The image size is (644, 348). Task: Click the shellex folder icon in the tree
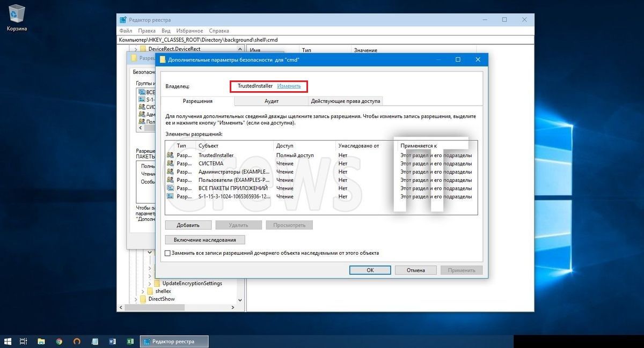tap(150, 291)
